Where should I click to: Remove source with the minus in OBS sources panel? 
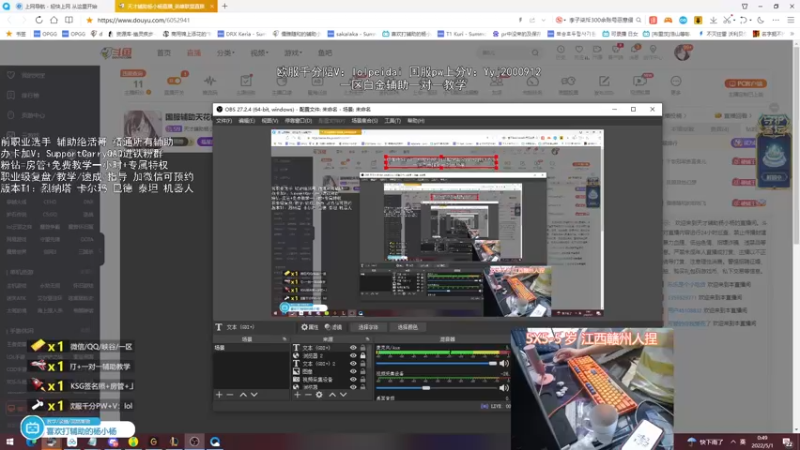coord(308,394)
